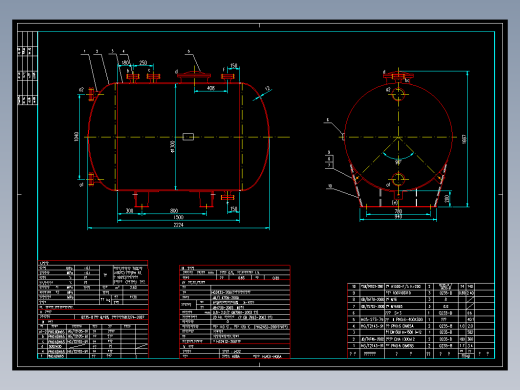The height and width of the screenshot is (390, 520).
Task: Click the "408" dimension below the manhole
Action: pos(211,88)
